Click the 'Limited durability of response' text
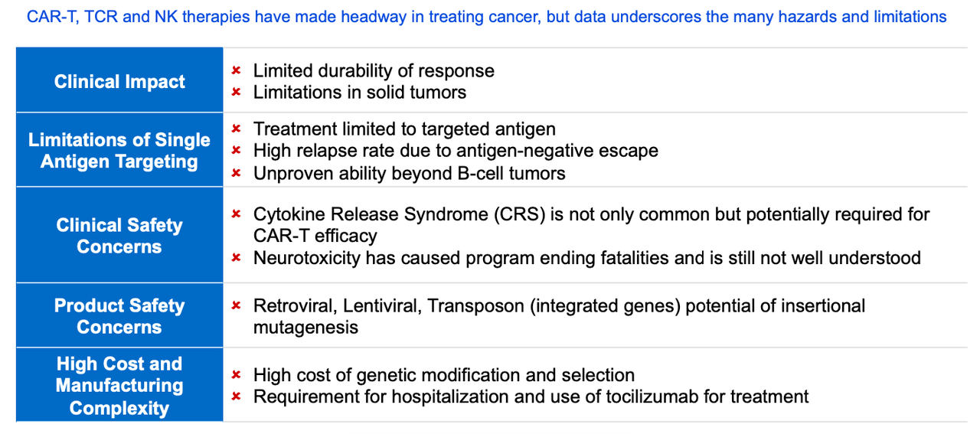The height and width of the screenshot is (434, 980). click(374, 70)
